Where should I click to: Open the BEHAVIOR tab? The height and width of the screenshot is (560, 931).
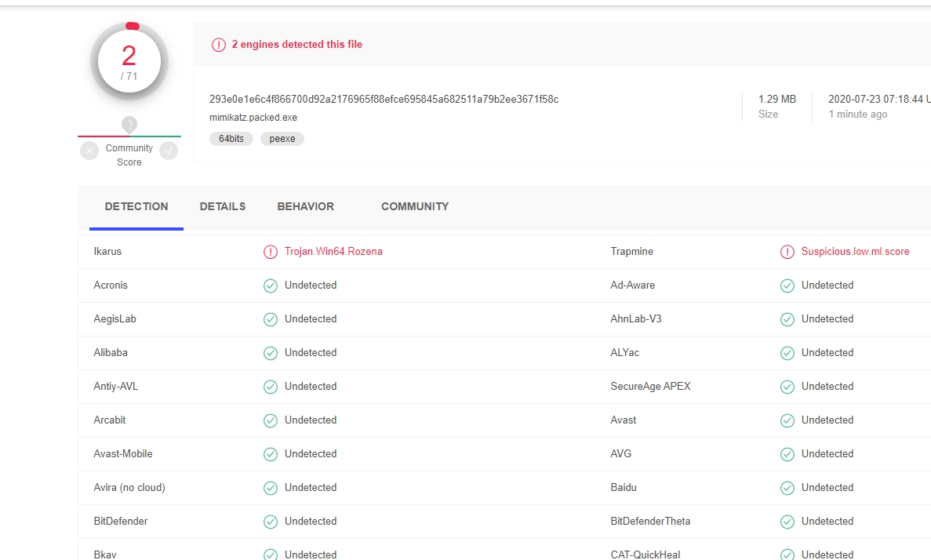(305, 207)
